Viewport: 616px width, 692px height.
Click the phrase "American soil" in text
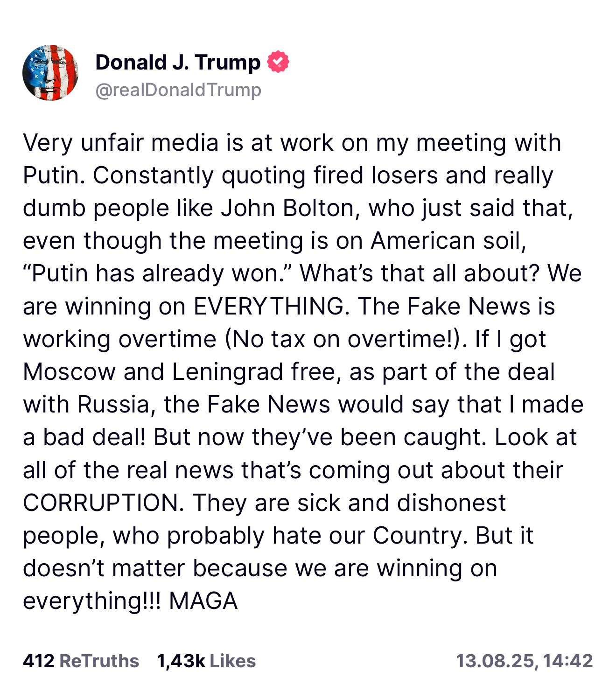tap(448, 240)
